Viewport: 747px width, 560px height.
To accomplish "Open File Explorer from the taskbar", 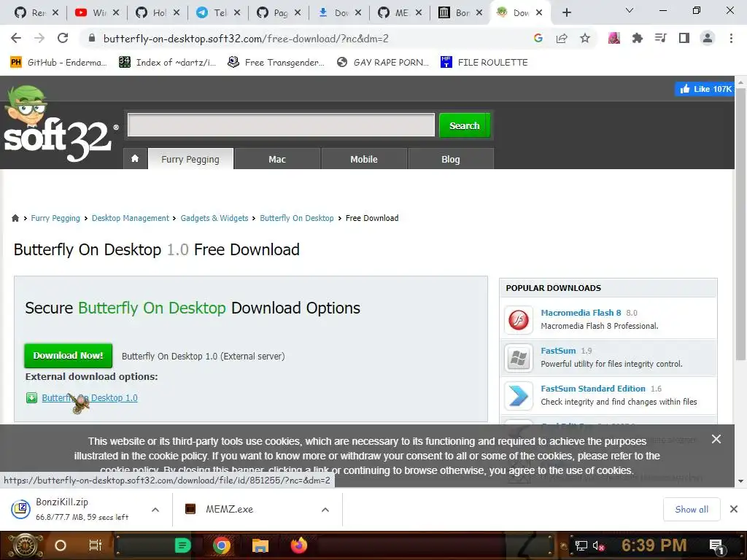I will tap(260, 545).
